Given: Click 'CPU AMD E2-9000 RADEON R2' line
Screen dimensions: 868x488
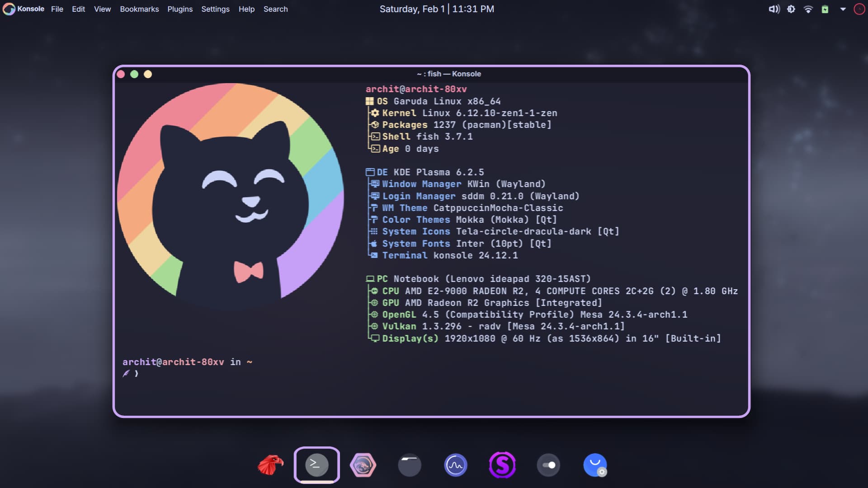Looking at the screenshot, I should click(554, 291).
